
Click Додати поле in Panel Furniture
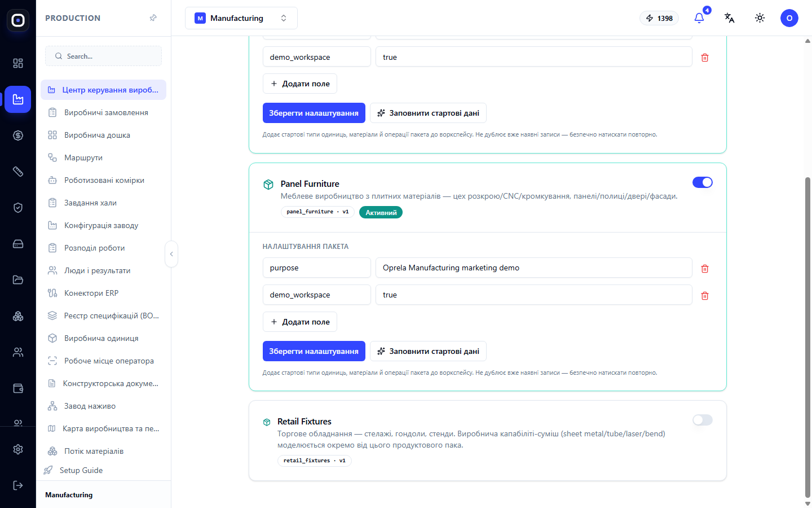click(x=300, y=322)
